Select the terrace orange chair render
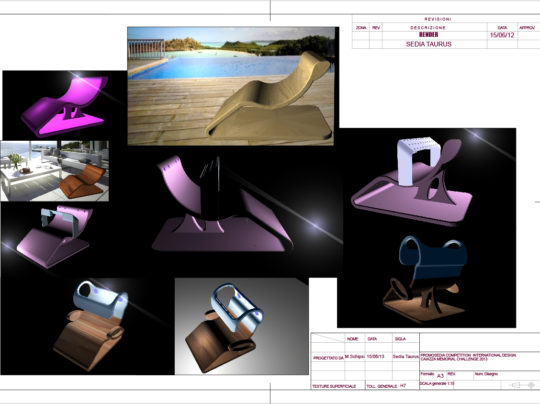Screen dimensions: 540x404 pyautogui.click(x=55, y=170)
